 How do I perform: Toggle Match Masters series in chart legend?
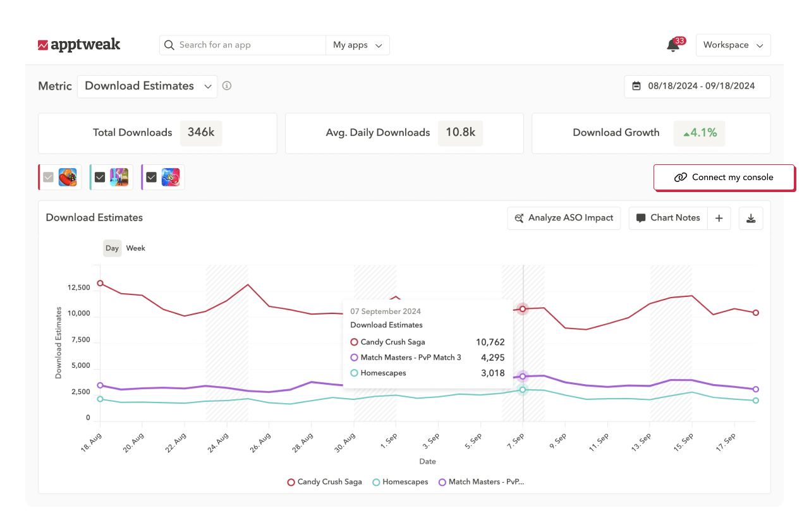(x=480, y=482)
